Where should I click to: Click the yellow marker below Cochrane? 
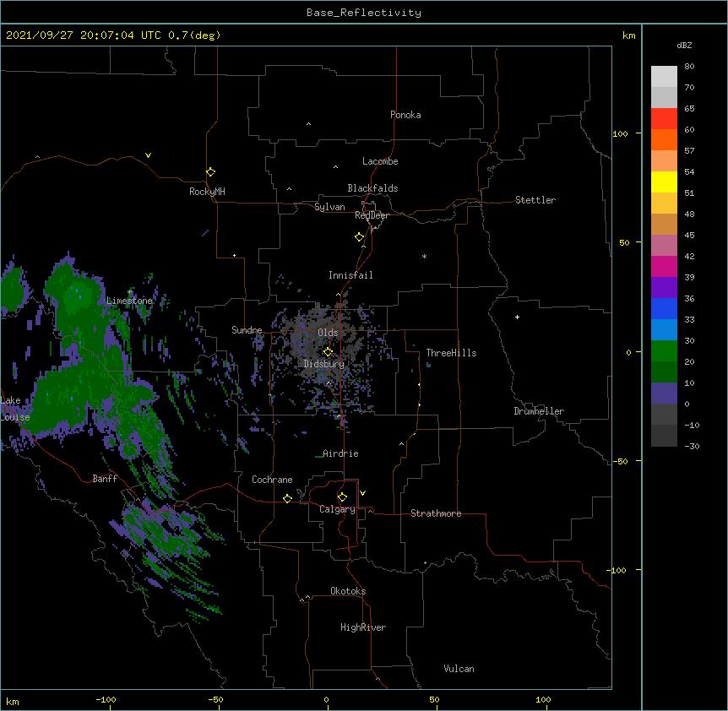(x=287, y=498)
